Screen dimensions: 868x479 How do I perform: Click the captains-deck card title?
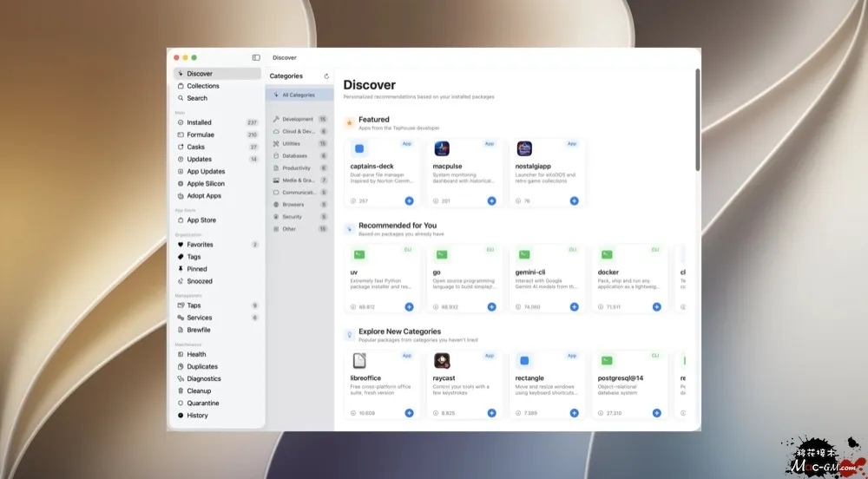point(372,166)
